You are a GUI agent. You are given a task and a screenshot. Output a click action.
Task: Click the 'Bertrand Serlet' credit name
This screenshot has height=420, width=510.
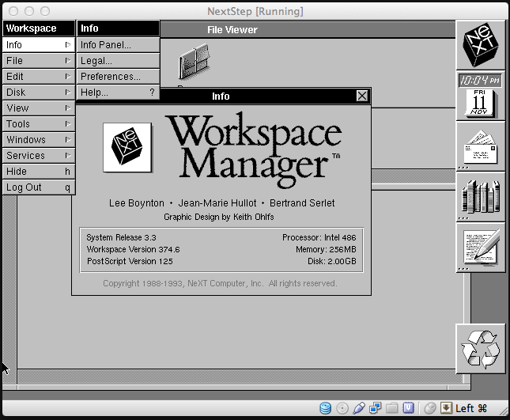[302, 203]
